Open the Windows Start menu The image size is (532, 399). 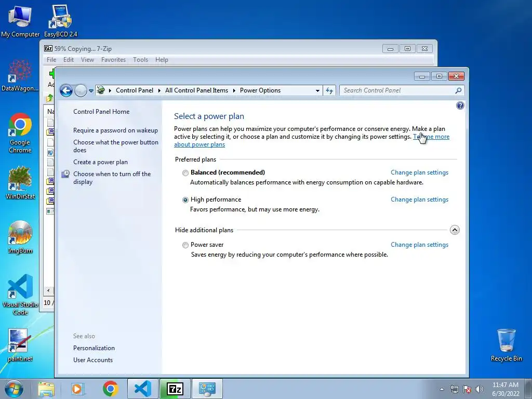[x=14, y=389]
